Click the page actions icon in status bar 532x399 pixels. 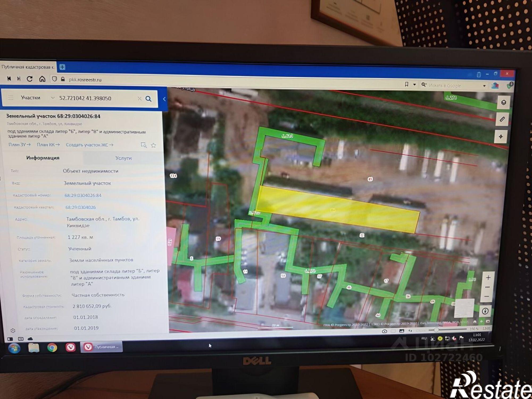(x=410, y=331)
